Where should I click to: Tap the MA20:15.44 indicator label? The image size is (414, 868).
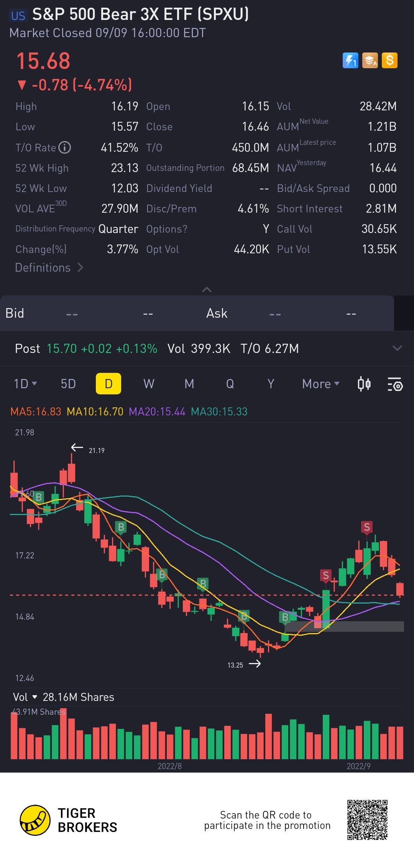[157, 412]
